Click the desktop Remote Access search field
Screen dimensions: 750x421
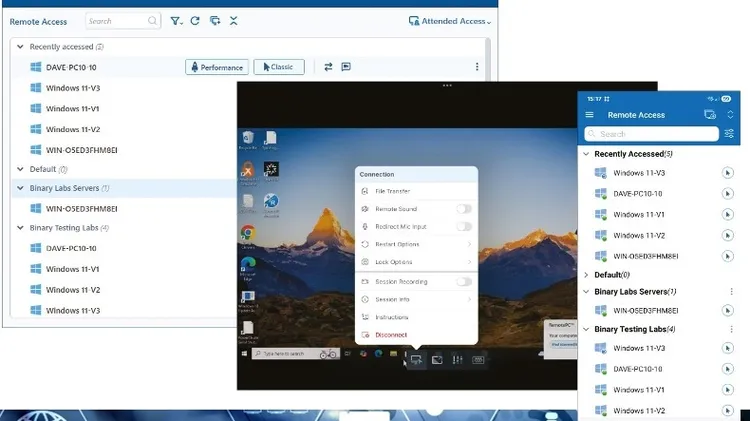click(x=123, y=21)
